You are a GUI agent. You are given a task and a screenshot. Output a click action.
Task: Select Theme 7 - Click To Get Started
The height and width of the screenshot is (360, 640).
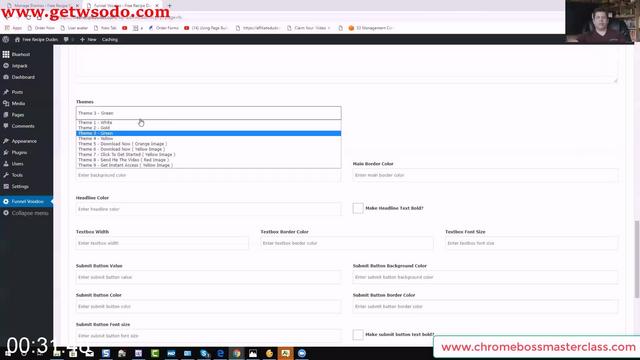pyautogui.click(x=209, y=155)
